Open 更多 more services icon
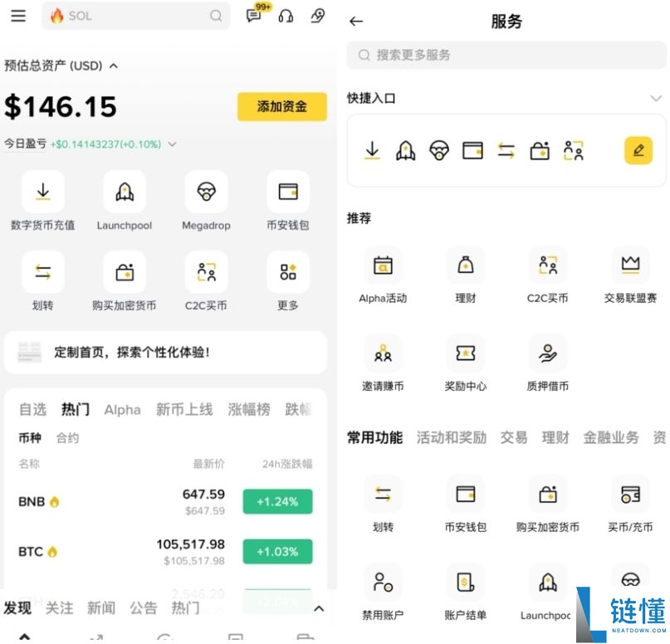670x644 pixels. [x=288, y=271]
